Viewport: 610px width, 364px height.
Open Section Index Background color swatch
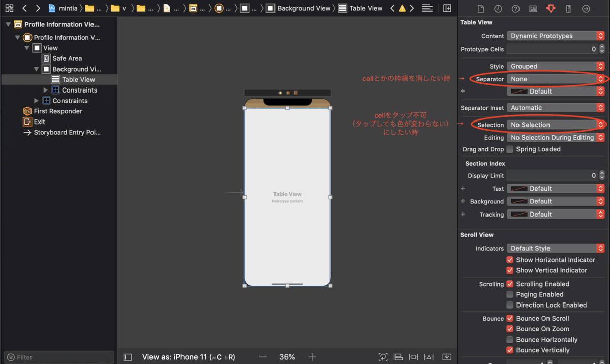click(556, 201)
